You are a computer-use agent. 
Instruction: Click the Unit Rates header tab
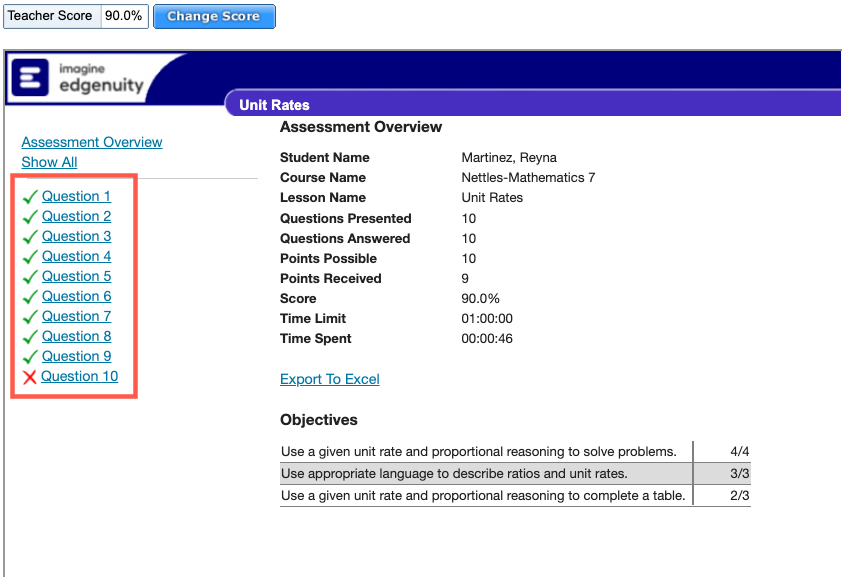(274, 105)
